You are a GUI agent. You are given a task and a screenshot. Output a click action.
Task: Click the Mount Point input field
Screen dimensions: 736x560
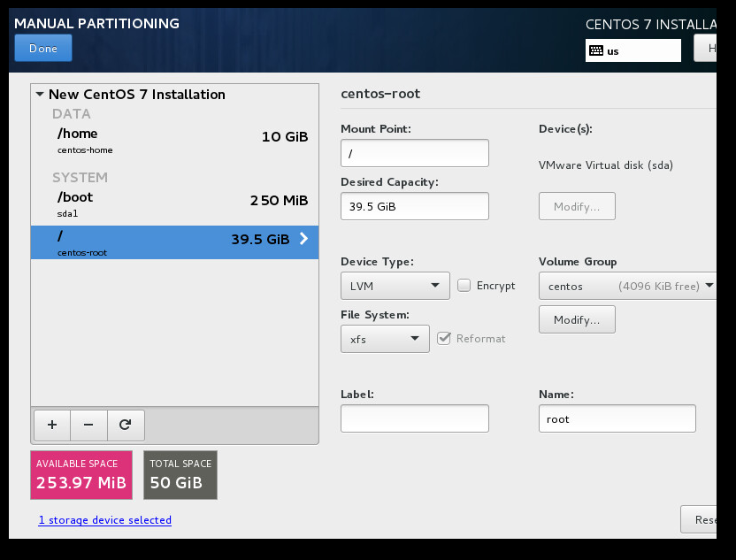(415, 153)
